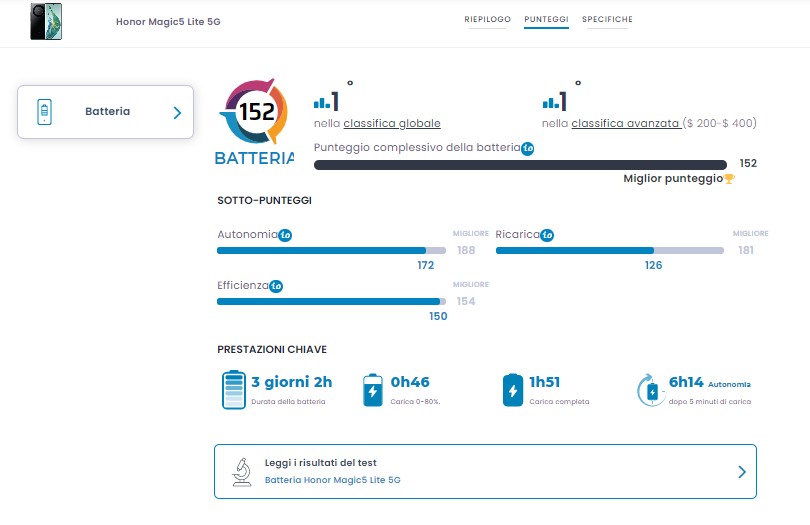
Task: Click the Honor Magic5 Lite phone thumbnail
Action: (46, 21)
